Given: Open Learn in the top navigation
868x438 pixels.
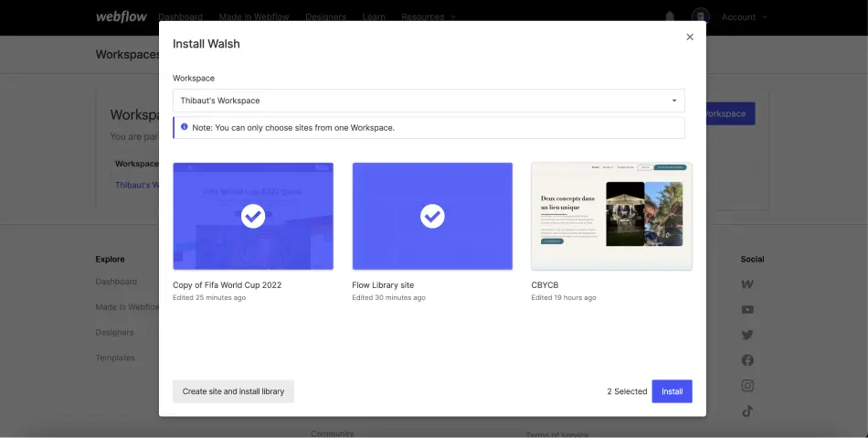Looking at the screenshot, I should pyautogui.click(x=374, y=17).
